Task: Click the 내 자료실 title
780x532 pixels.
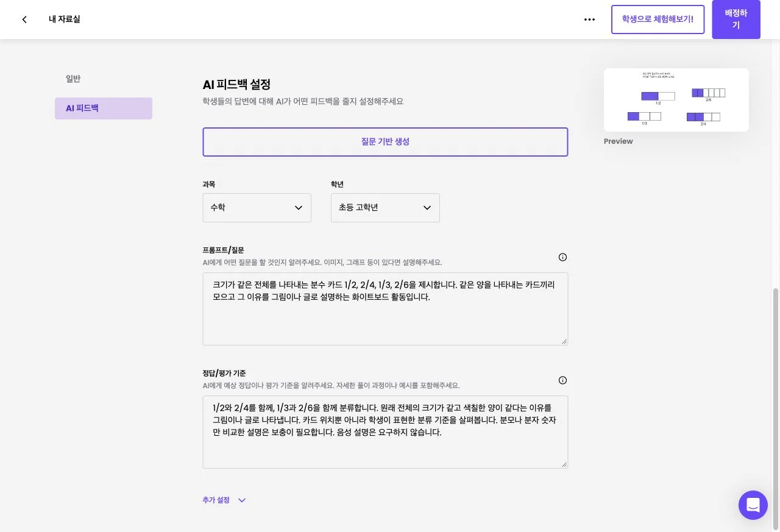Action: click(65, 20)
